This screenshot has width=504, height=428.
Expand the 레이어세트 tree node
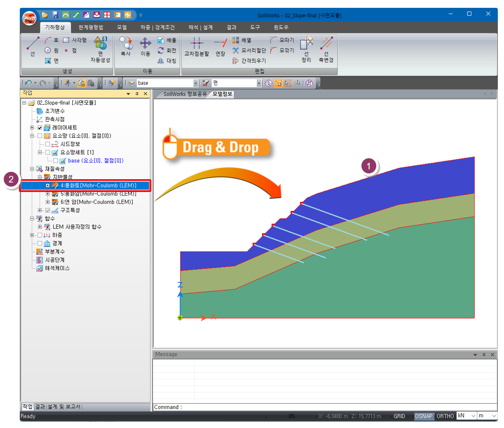tap(32, 128)
